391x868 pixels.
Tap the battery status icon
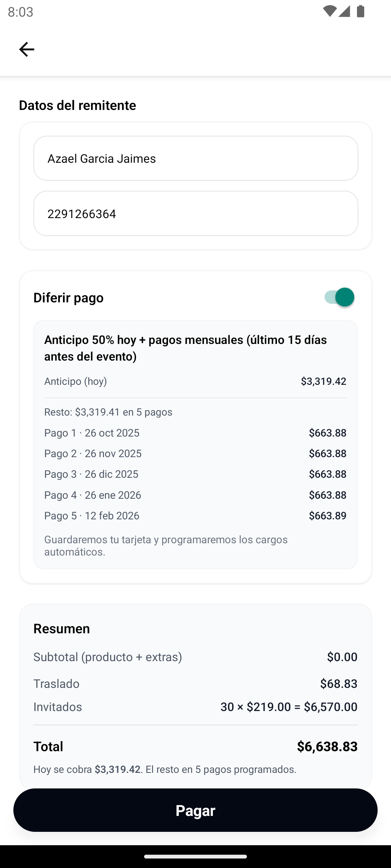pyautogui.click(x=361, y=12)
